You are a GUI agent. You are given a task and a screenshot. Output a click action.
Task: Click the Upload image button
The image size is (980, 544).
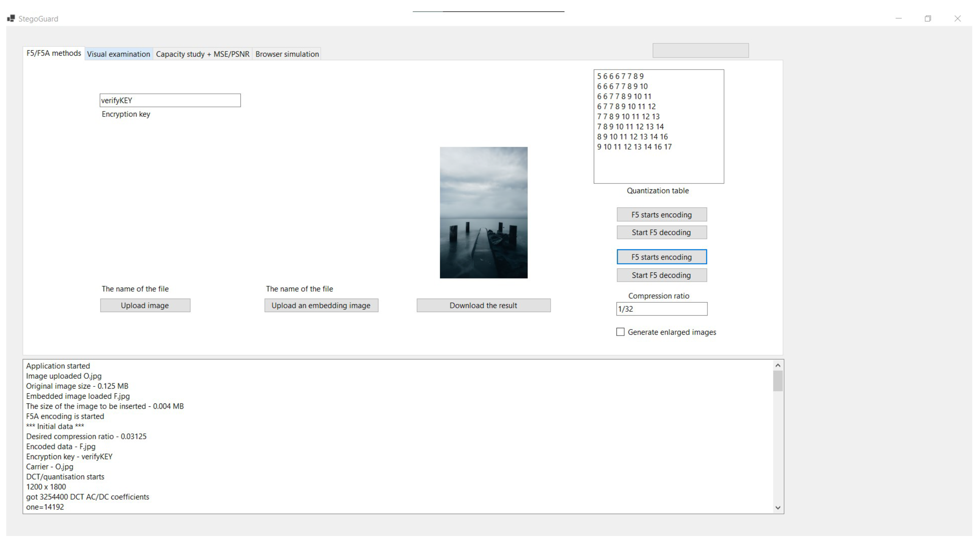coord(145,305)
